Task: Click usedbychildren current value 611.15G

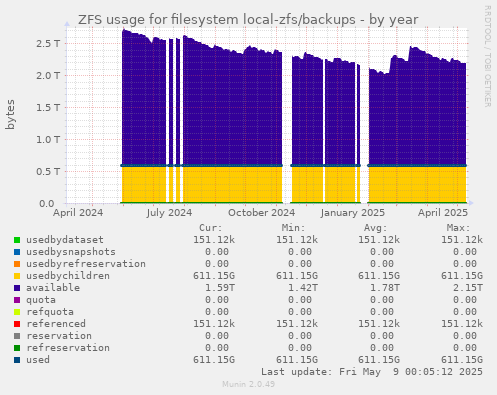Action: pyautogui.click(x=214, y=276)
